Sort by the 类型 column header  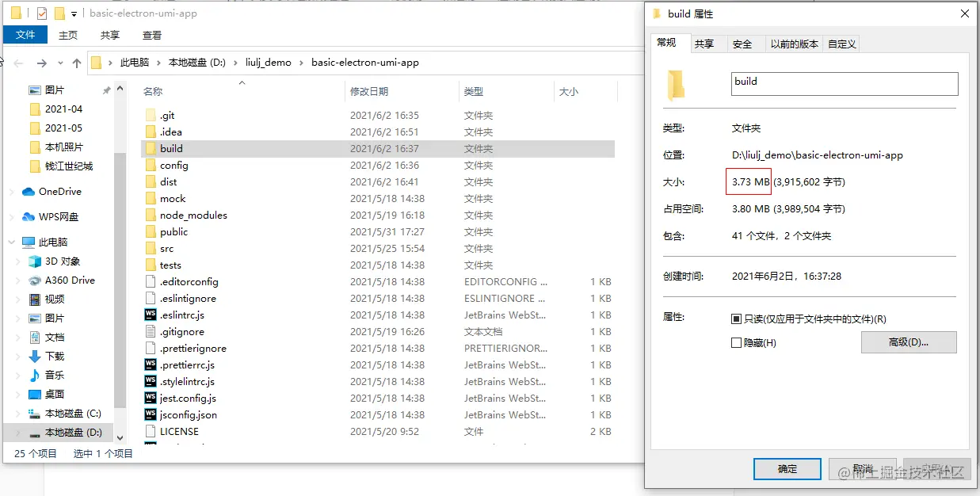505,92
